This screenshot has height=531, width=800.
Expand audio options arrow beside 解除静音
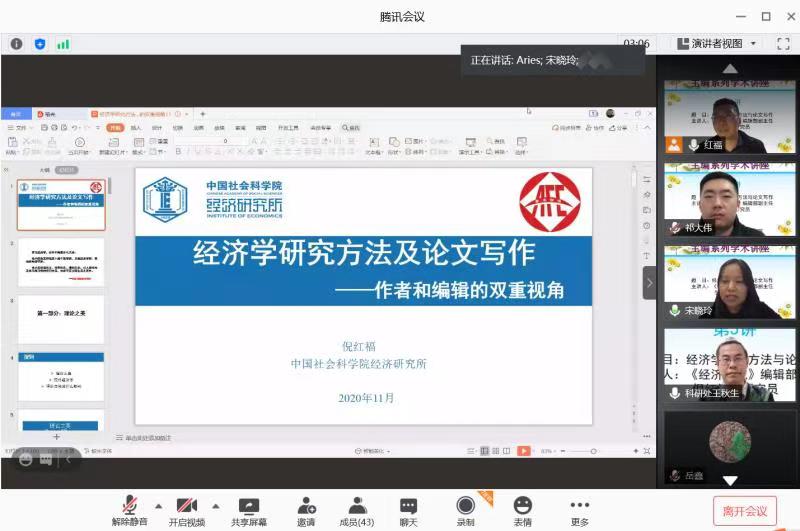point(158,505)
